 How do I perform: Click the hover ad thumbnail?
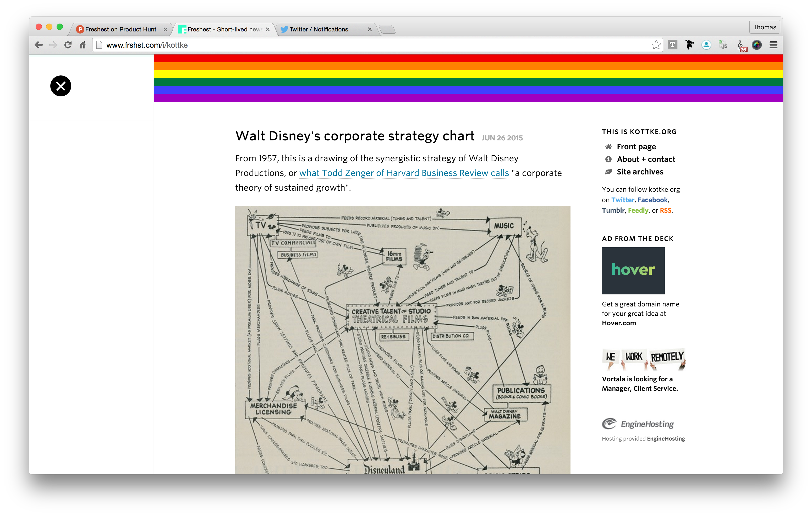[x=633, y=271]
